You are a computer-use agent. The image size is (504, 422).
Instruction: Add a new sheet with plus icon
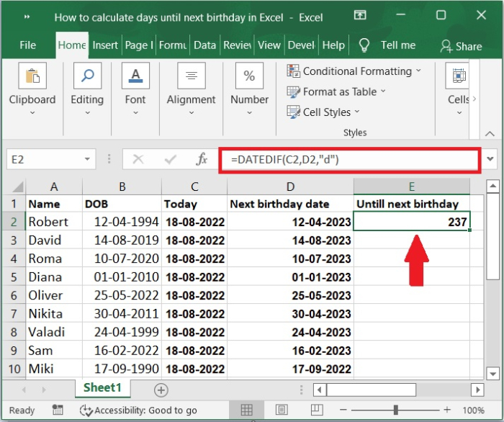161,390
